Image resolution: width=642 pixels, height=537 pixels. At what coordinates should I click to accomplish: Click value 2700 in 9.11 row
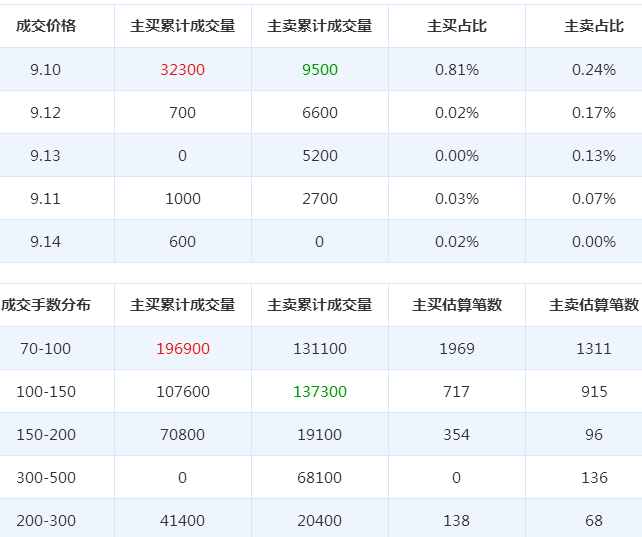click(x=320, y=199)
